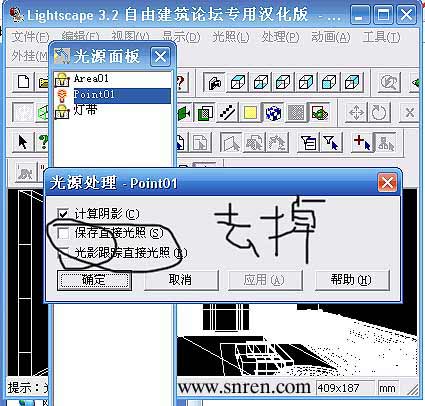Screen dimensions: 425x406
Task: Select 灯带 in the light list
Action: point(112,110)
